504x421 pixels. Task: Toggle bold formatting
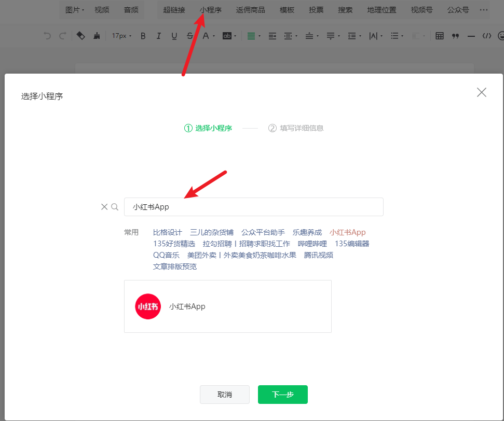point(143,36)
